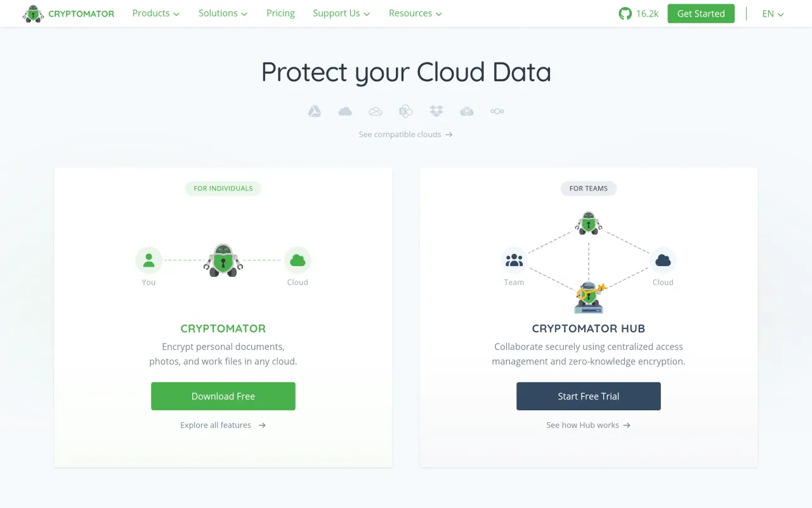Click the arrow beside 'Explore all features'

[262, 425]
